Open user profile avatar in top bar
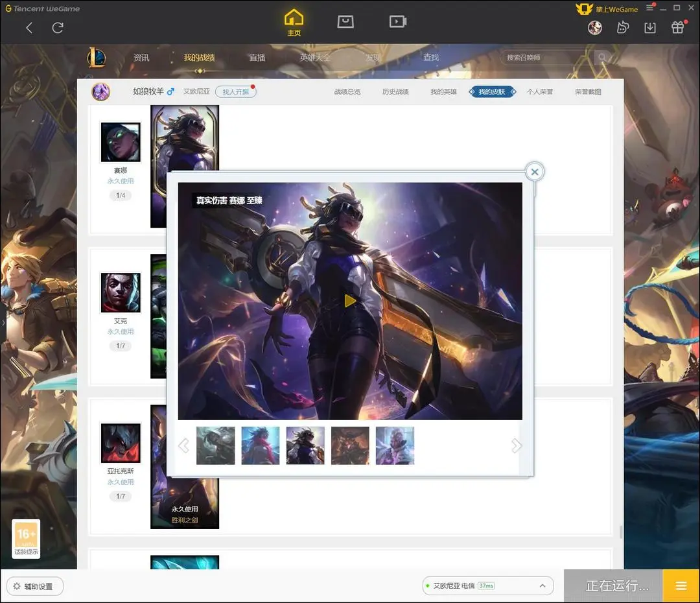Screen dimensions: 700x603 click(x=594, y=28)
